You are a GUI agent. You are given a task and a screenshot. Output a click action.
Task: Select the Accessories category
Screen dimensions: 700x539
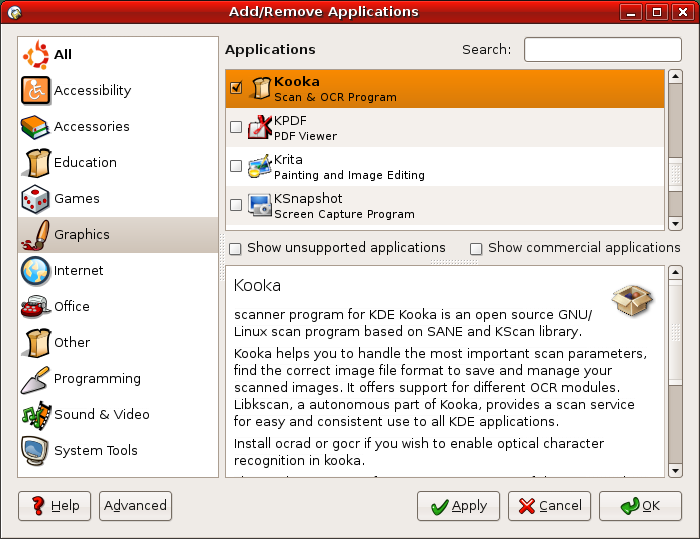pos(91,127)
